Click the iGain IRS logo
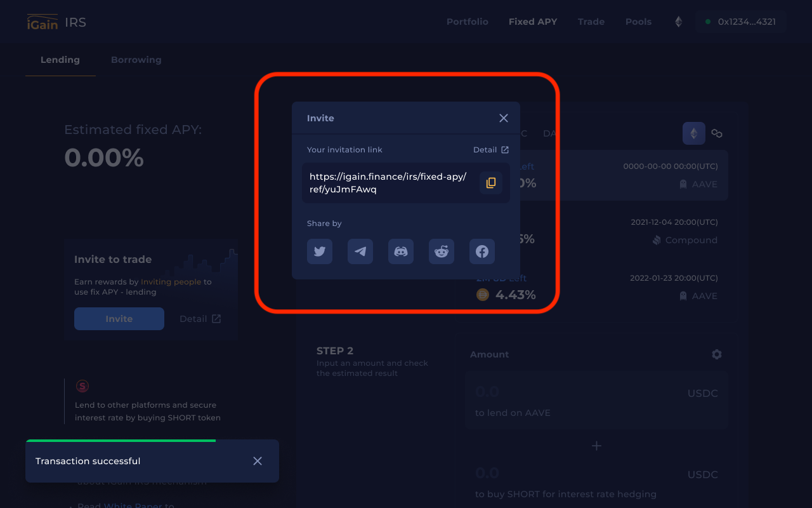The width and height of the screenshot is (812, 508). click(x=56, y=22)
